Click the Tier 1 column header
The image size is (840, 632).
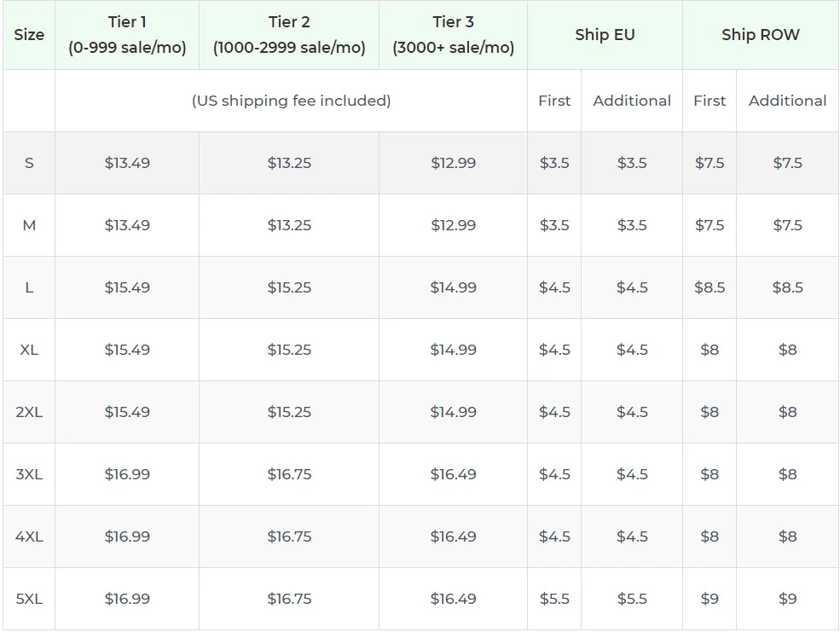click(x=126, y=35)
